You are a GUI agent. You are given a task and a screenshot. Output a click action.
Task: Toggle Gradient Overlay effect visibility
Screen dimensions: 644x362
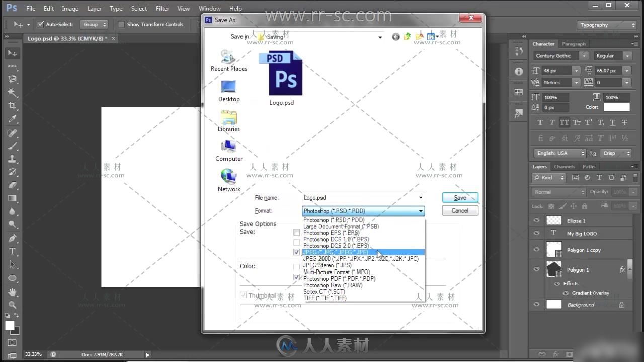pos(566,293)
